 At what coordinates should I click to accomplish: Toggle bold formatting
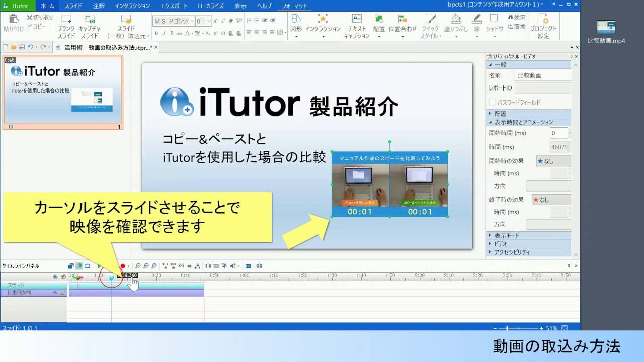point(156,33)
